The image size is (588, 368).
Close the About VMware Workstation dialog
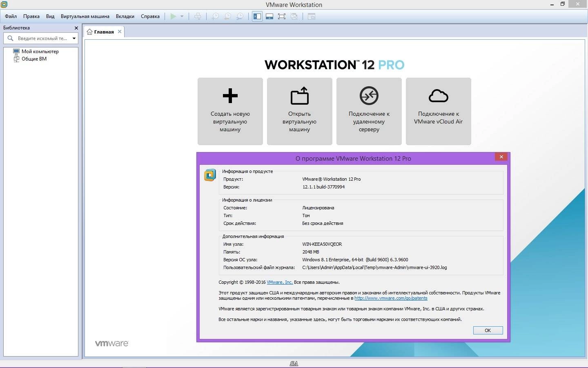click(x=501, y=157)
